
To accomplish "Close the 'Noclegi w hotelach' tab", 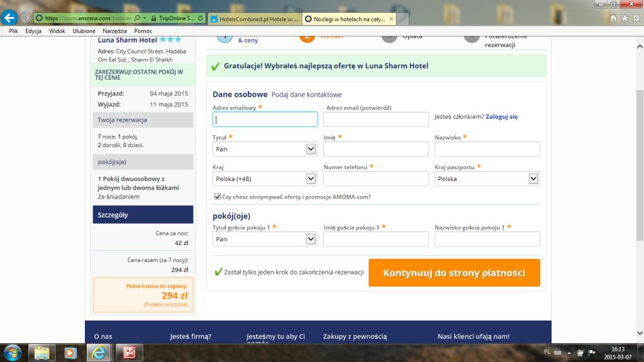I will coord(391,19).
